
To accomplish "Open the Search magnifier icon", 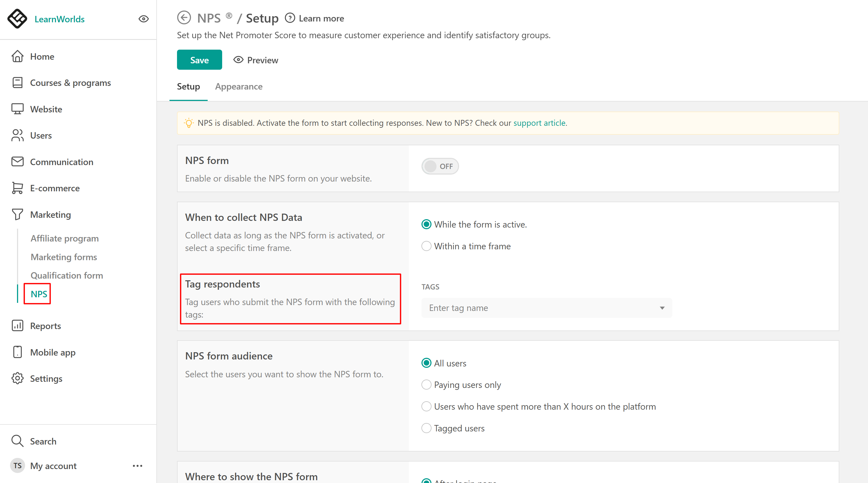I will pyautogui.click(x=18, y=441).
